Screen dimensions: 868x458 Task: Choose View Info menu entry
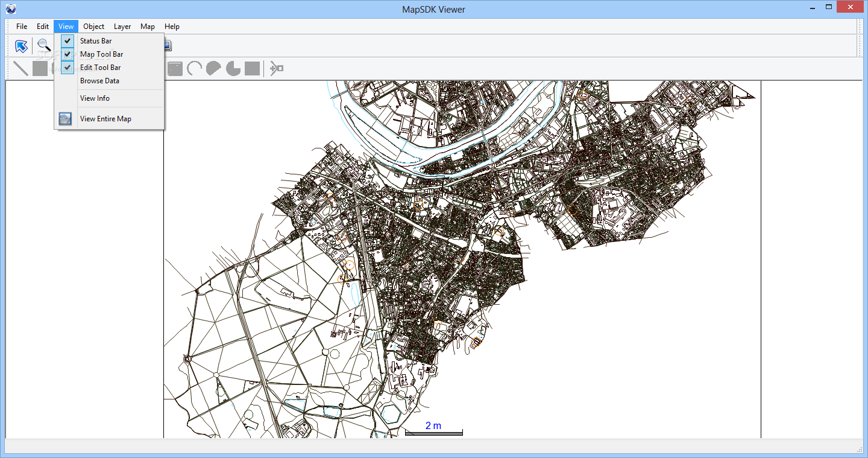109,98
